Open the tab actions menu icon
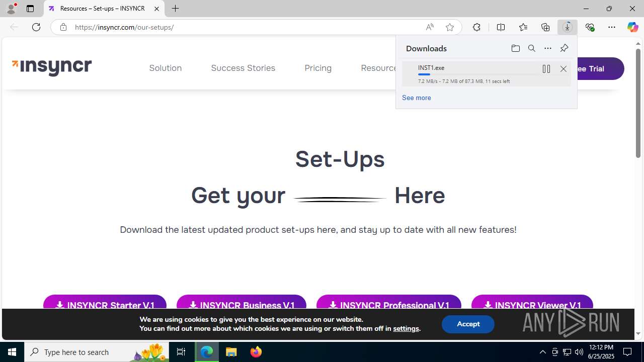The width and height of the screenshot is (644, 362). 30,9
